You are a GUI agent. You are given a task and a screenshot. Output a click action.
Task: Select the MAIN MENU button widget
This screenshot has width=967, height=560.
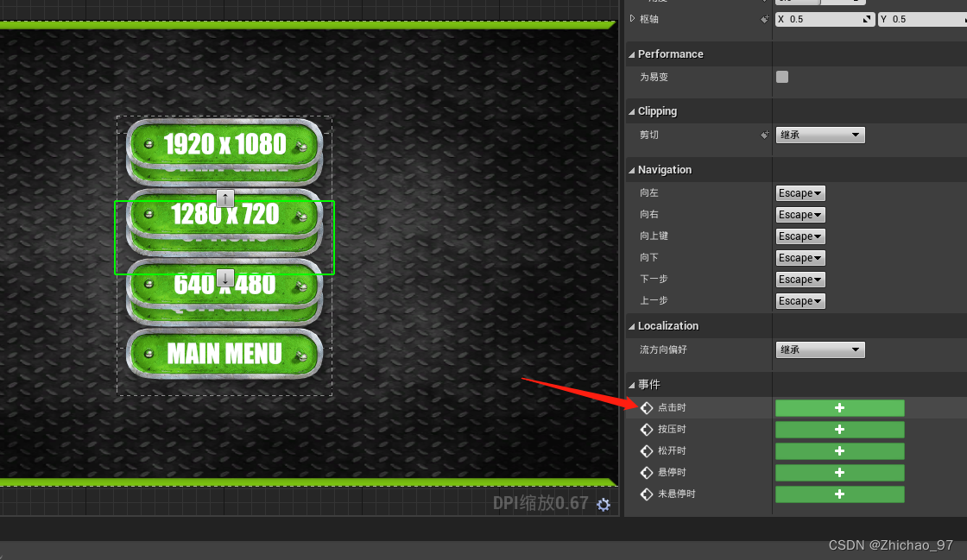point(224,355)
